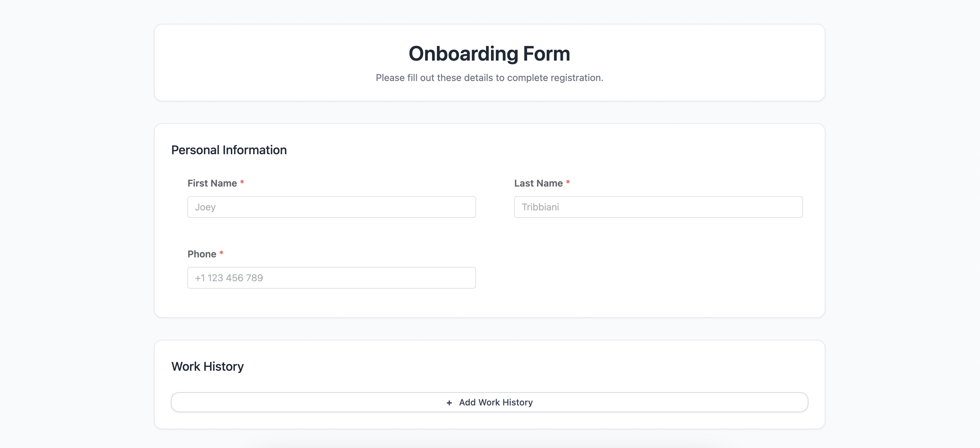Click the Joey placeholder text

205,207
